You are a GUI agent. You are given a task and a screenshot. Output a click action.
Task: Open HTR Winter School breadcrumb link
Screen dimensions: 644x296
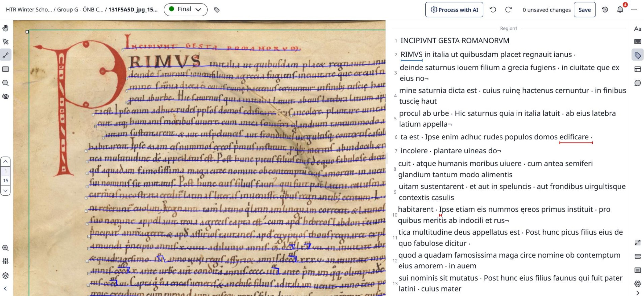pos(29,10)
